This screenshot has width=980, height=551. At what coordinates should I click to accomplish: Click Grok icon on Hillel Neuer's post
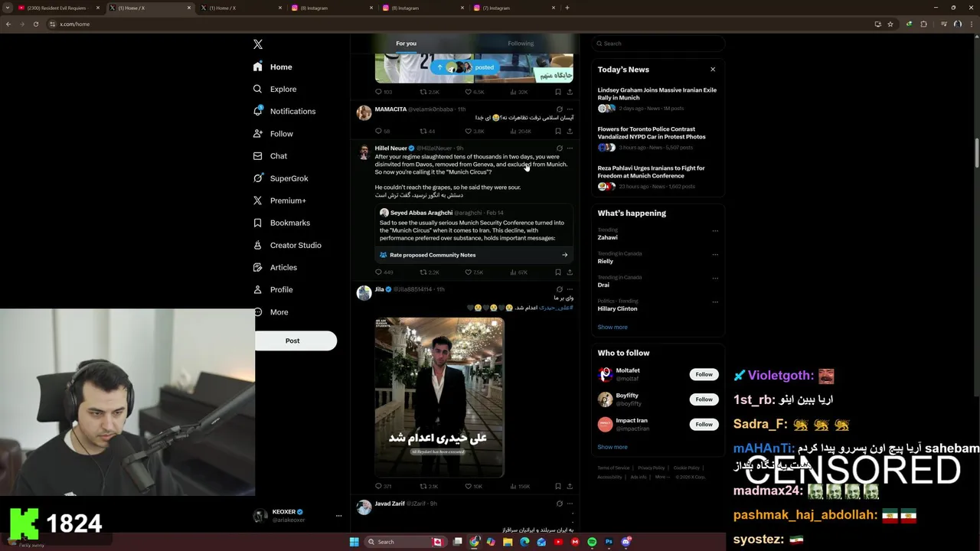(560, 148)
